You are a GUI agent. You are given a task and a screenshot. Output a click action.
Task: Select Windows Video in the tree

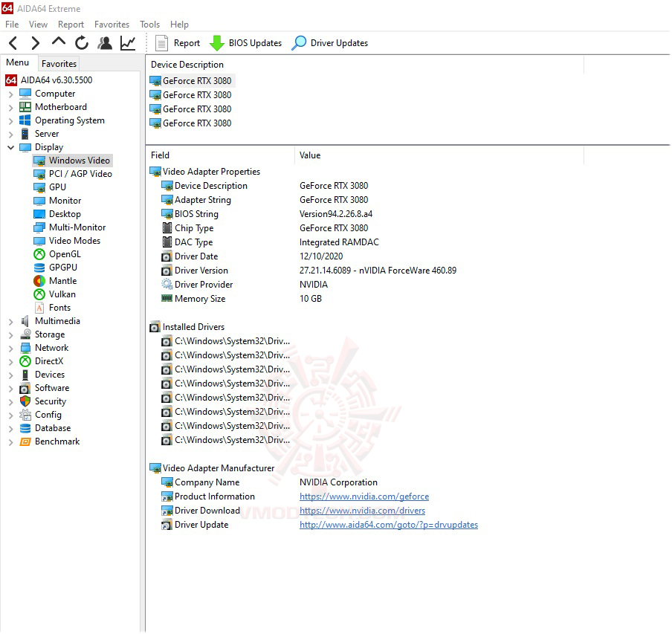click(72, 161)
